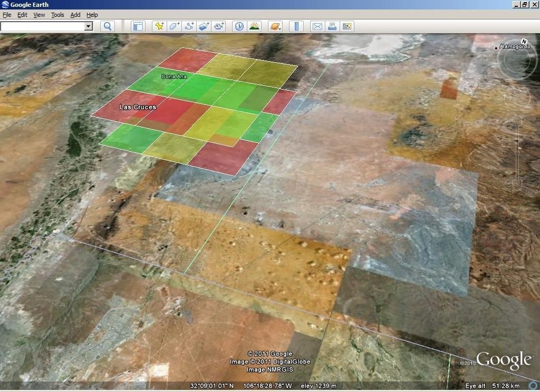Click the Eye alt 51.28 km readout

493,386
